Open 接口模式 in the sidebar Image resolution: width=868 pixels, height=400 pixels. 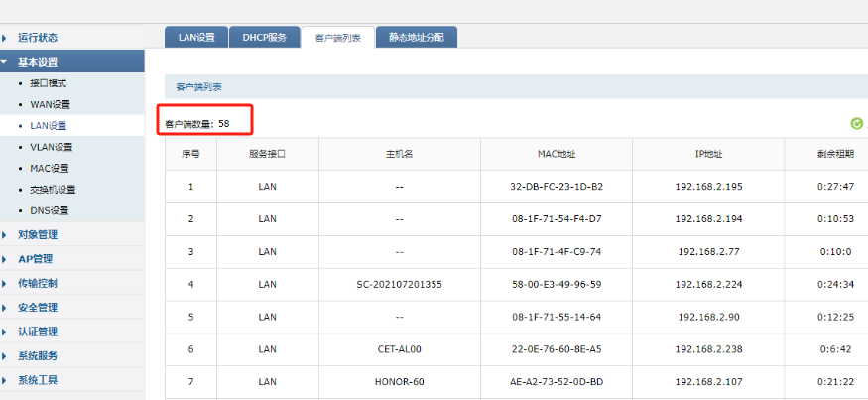tap(49, 83)
